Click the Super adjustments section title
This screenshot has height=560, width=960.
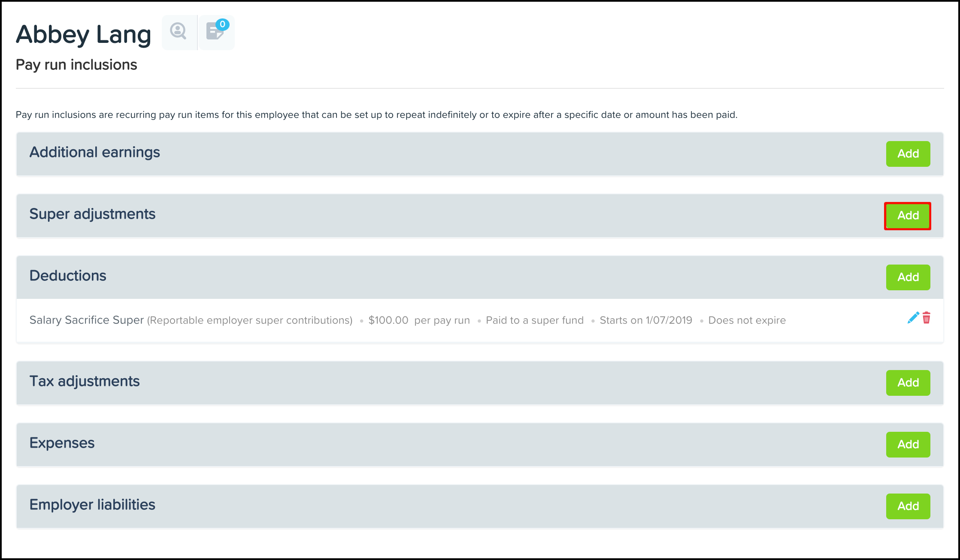coord(92,214)
